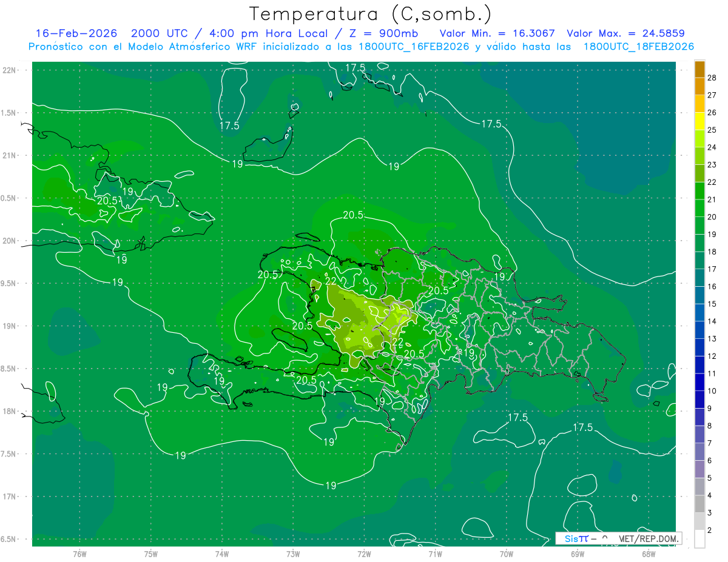Click the "17N" latitude axis label

[x=10, y=497]
